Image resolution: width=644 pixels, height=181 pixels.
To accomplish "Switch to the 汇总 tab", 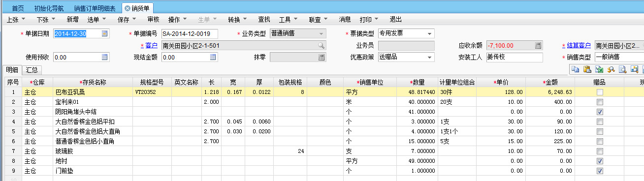I will click(x=32, y=69).
